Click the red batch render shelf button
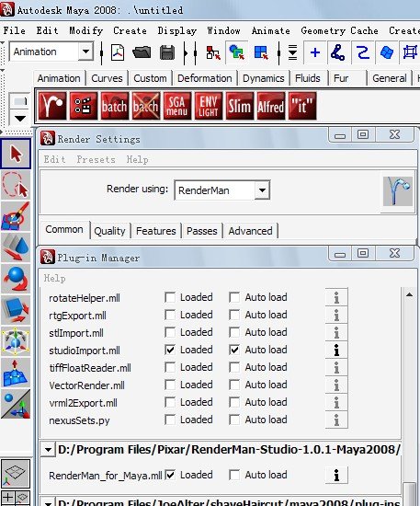The height and width of the screenshot is (506, 420). tap(115, 106)
